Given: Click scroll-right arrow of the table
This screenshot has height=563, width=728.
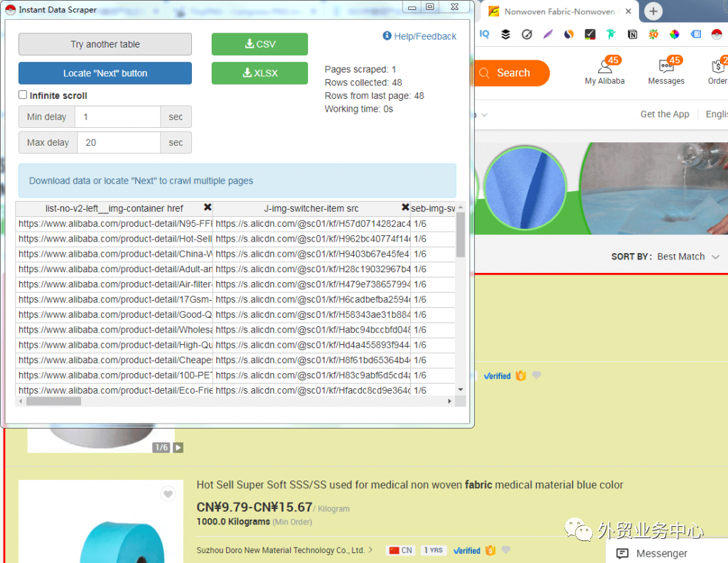Looking at the screenshot, I should [449, 401].
